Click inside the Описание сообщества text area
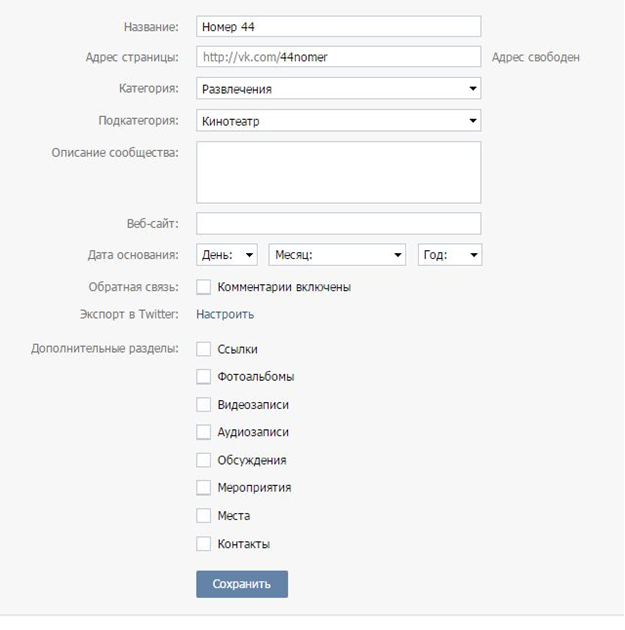 tap(339, 172)
